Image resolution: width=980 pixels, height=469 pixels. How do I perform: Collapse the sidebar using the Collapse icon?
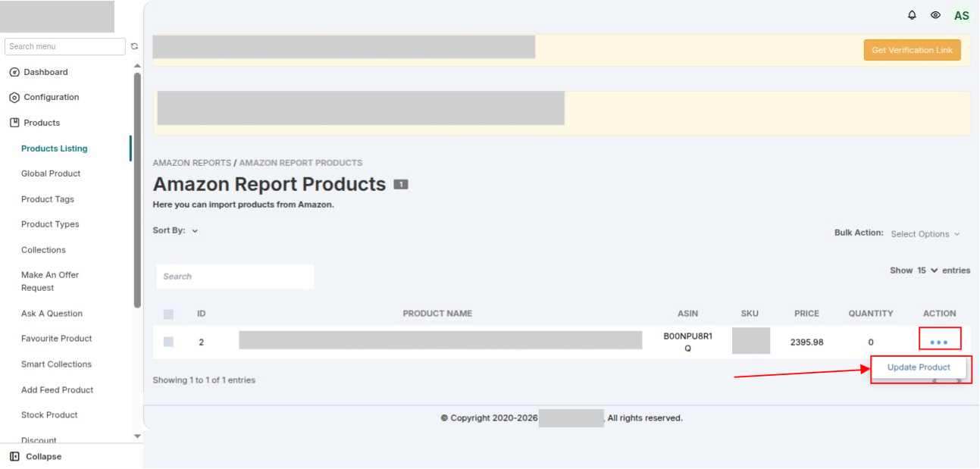pos(14,457)
